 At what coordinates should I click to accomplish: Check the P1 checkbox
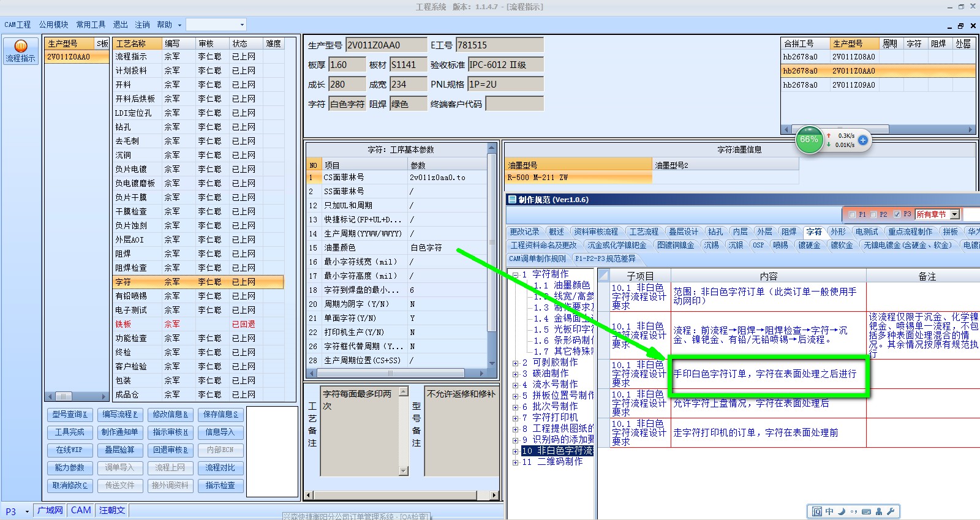point(852,214)
